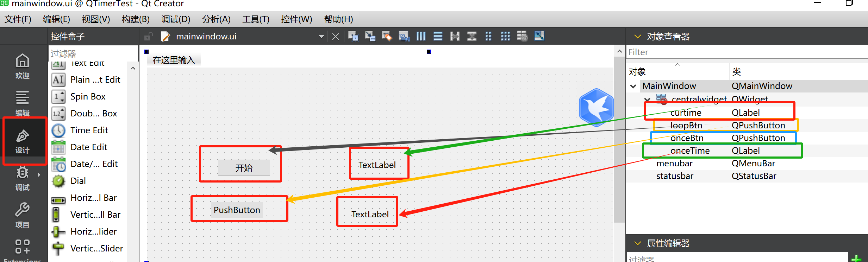The height and width of the screenshot is (262, 868).
Task: Select TextLabel right of 开始 button
Action: tap(377, 165)
